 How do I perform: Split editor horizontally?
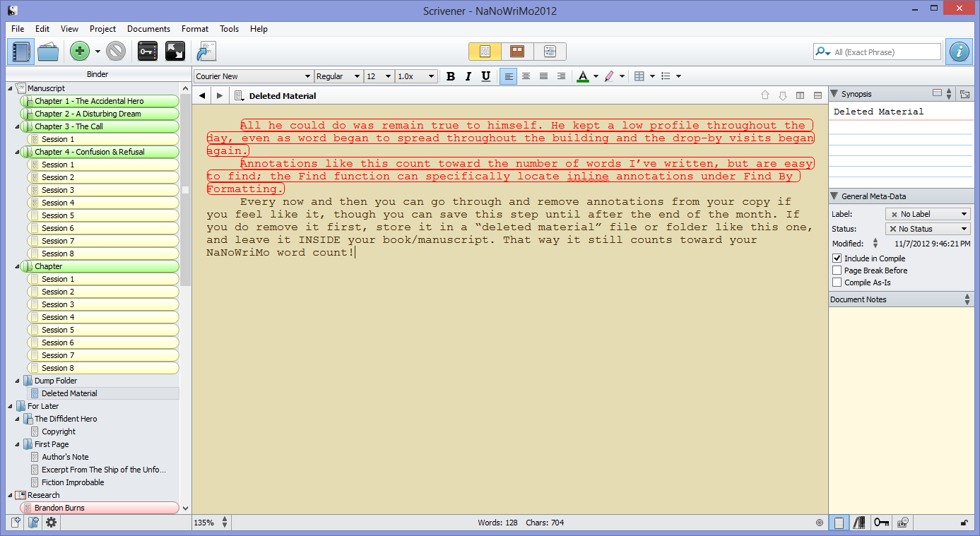817,96
